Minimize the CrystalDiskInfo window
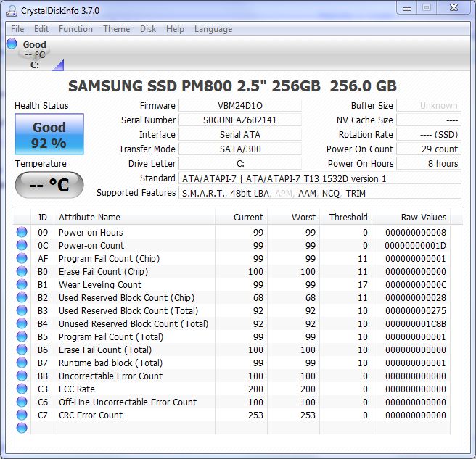The image size is (476, 459). click(407, 8)
